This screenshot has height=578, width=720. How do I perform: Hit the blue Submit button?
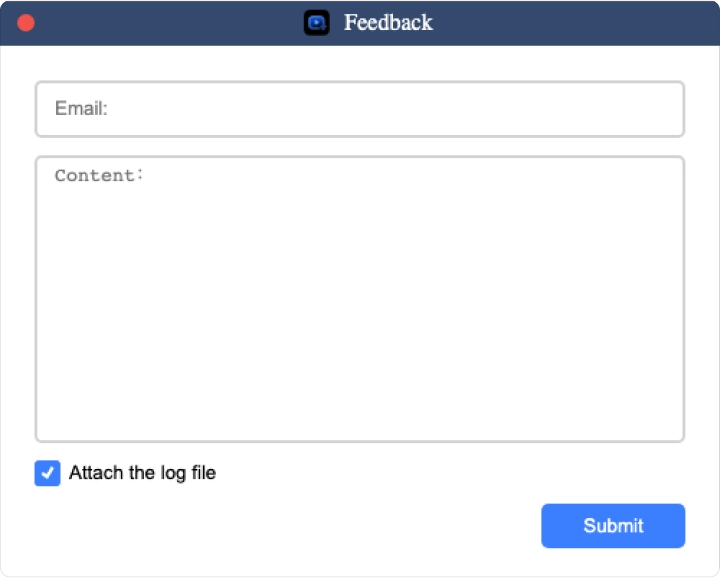pos(613,526)
